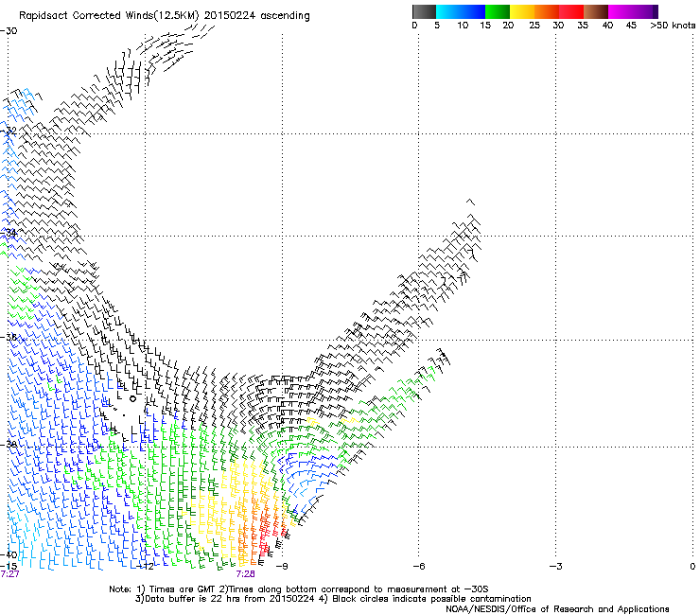Click the purple '7:27' swath time label

click(9, 574)
